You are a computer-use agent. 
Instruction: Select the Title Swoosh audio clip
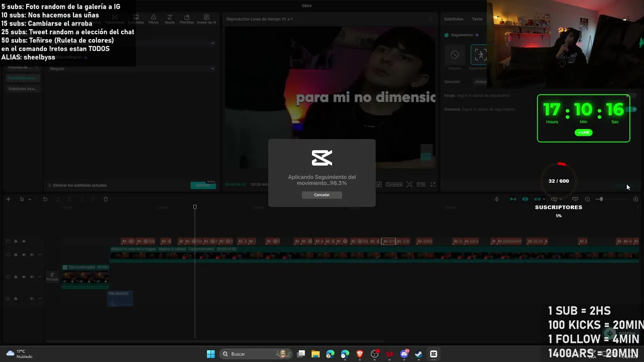pos(120,298)
